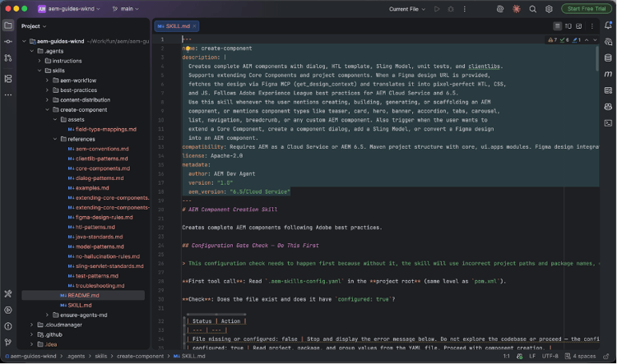Image resolution: width=617 pixels, height=364 pixels.
Task: Open Search Everywhere magnifier
Action: click(532, 9)
